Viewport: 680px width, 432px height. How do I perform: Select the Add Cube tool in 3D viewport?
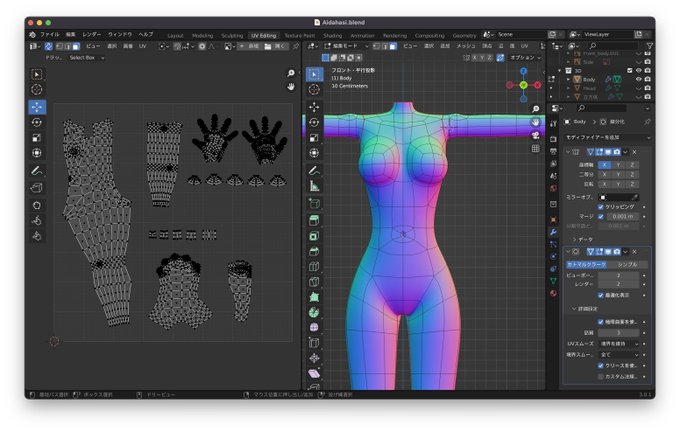coord(314,203)
